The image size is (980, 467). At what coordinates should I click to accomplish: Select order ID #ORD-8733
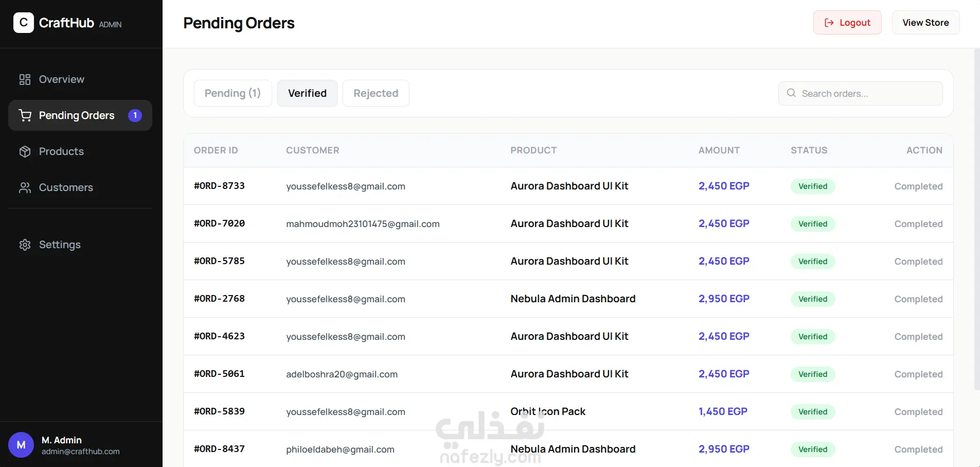[x=219, y=186]
